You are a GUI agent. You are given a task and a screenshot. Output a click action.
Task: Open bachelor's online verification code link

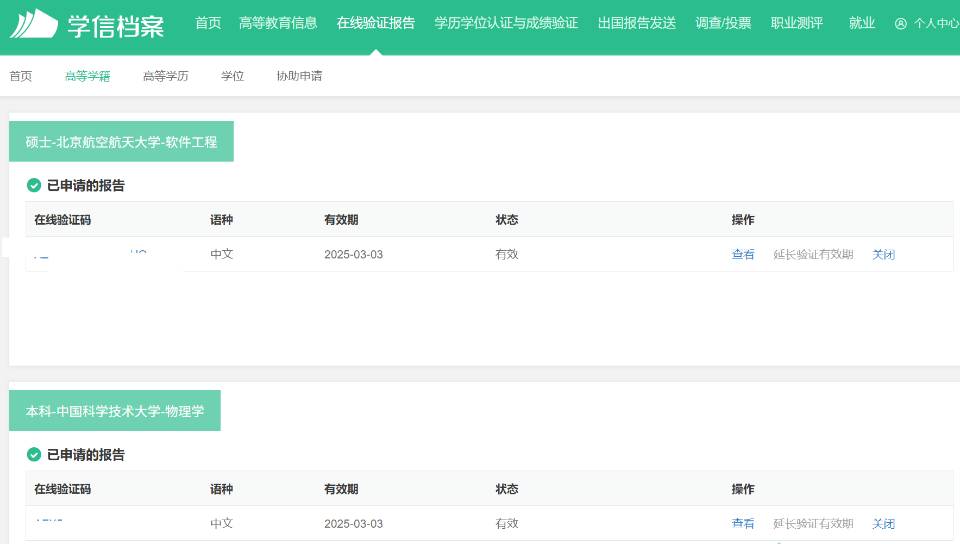[49, 523]
